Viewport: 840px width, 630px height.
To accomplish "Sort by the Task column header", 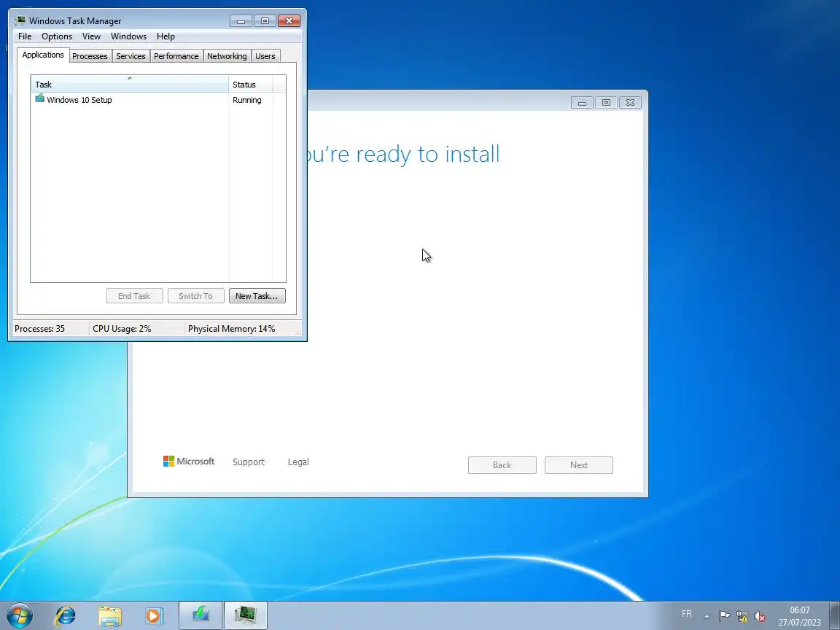I will click(130, 84).
